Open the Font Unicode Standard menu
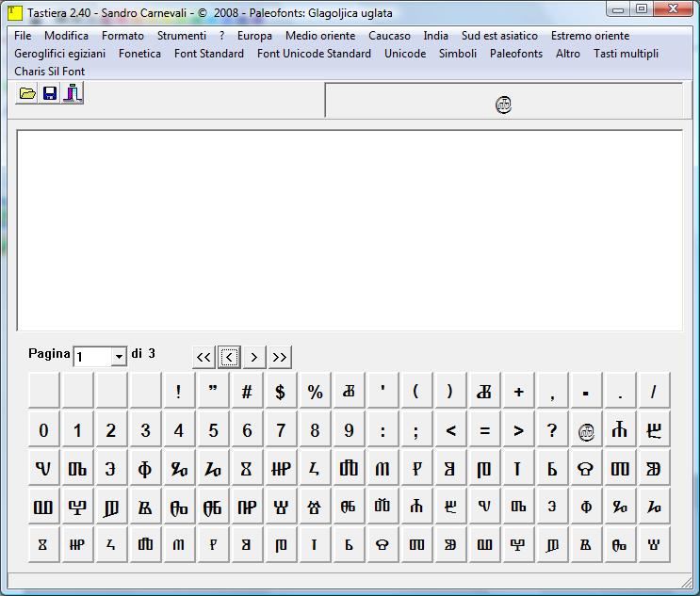Screen dimensions: 700x596 click(314, 54)
